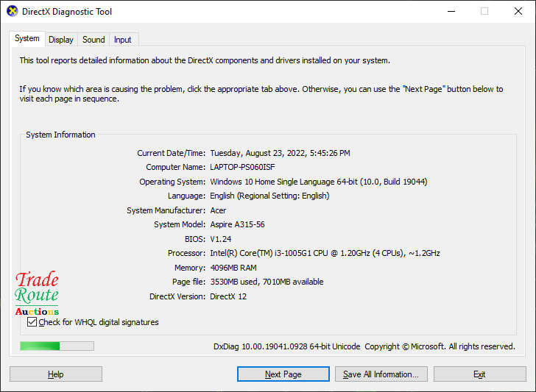Click Page file value 3530MB used

pyautogui.click(x=267, y=282)
